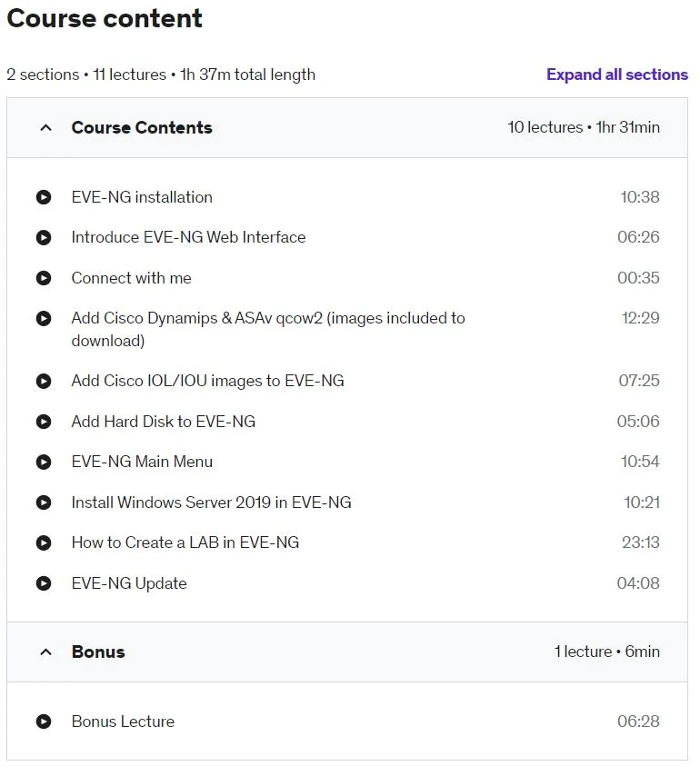
Task: Click play icon beside EVE-NG Update
Action: click(x=44, y=583)
